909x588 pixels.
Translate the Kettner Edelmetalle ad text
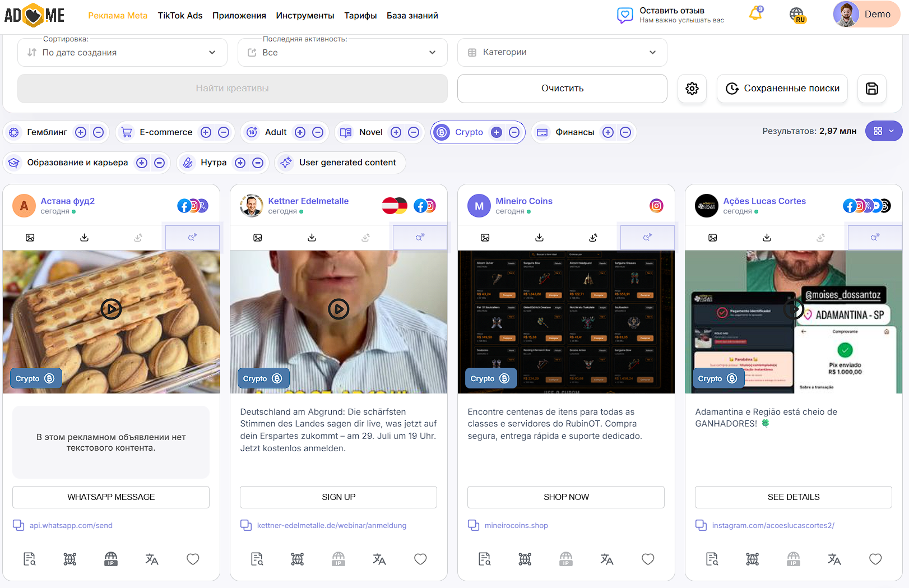(x=379, y=559)
